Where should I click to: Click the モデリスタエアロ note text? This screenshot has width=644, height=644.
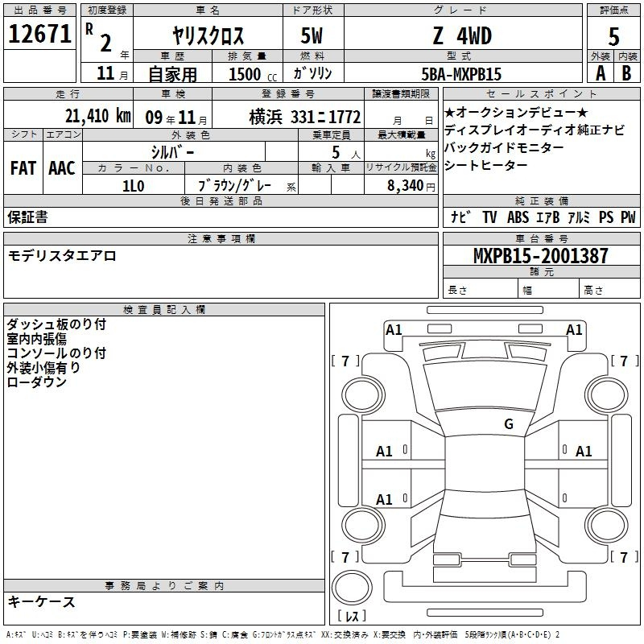point(62,255)
